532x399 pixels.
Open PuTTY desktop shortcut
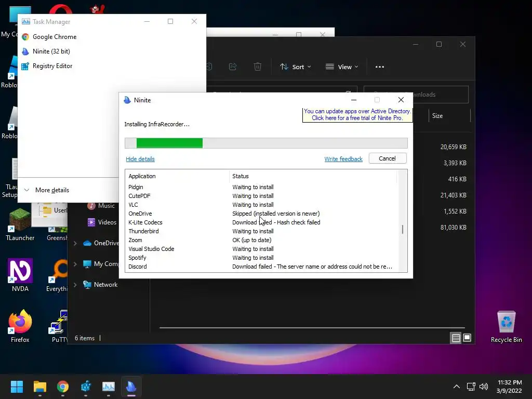click(x=59, y=326)
